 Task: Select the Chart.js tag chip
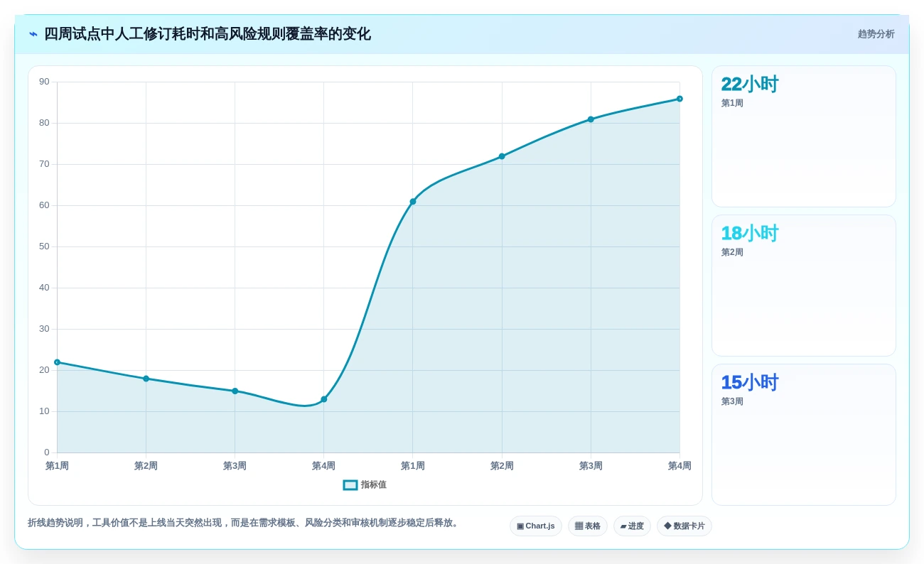coord(536,526)
